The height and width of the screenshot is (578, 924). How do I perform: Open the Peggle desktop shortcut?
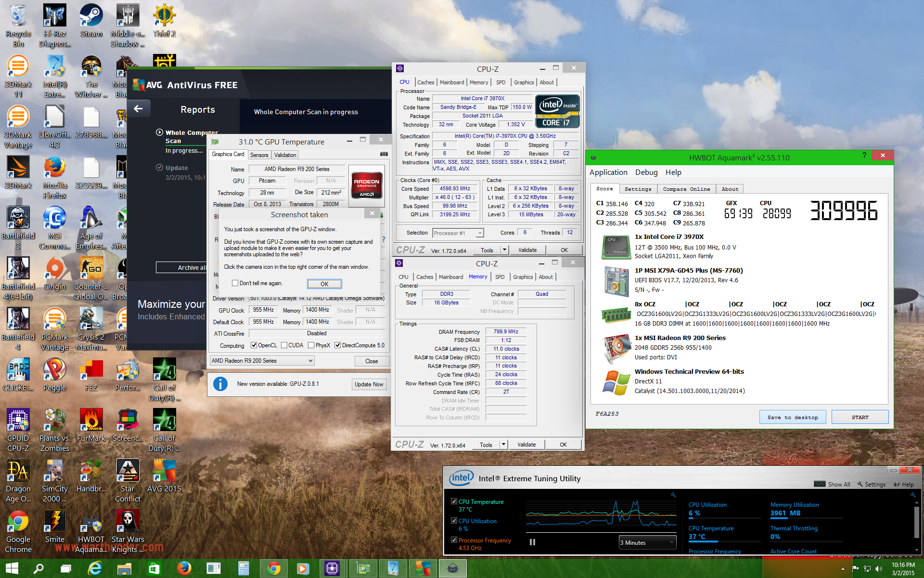55,375
